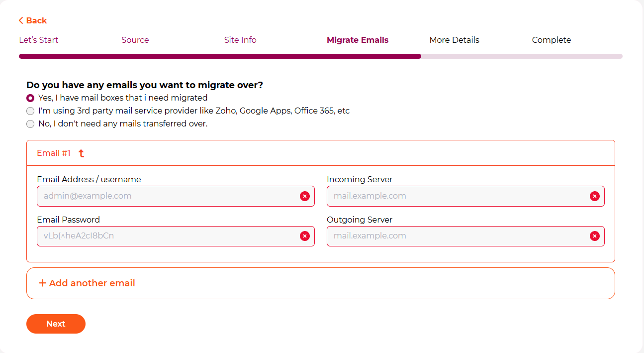
Task: Click the arrow icon beside Email #1
Action: pos(82,153)
